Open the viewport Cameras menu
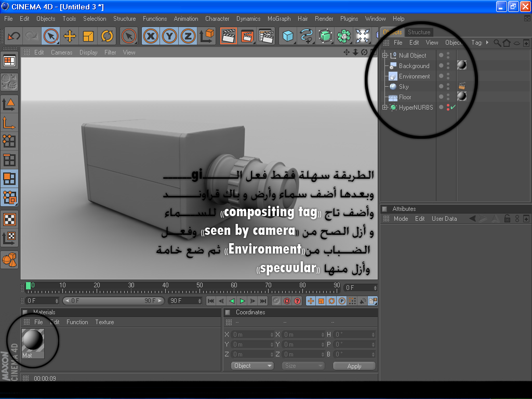The image size is (532, 399). (62, 52)
